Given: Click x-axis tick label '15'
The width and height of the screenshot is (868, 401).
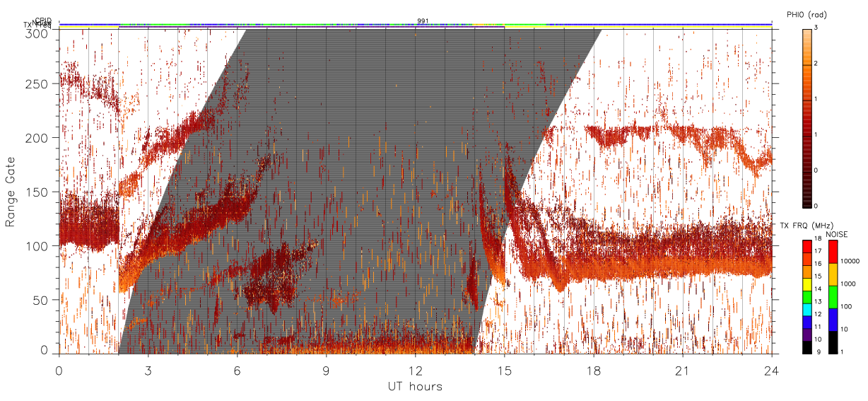Looking at the screenshot, I should (505, 371).
